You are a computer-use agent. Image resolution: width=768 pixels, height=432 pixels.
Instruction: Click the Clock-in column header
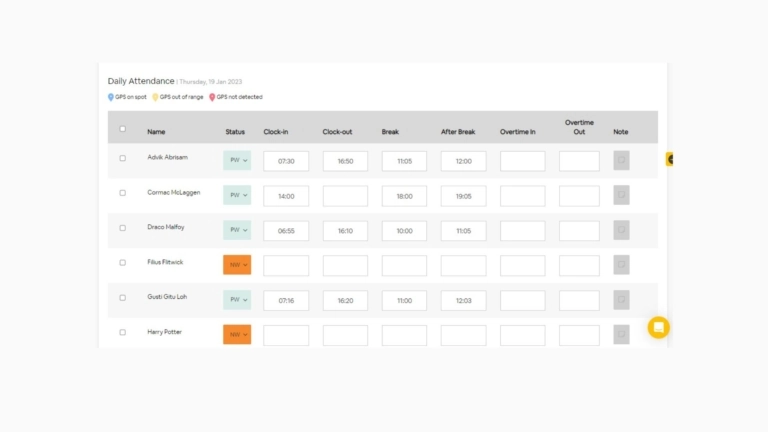pyautogui.click(x=277, y=132)
